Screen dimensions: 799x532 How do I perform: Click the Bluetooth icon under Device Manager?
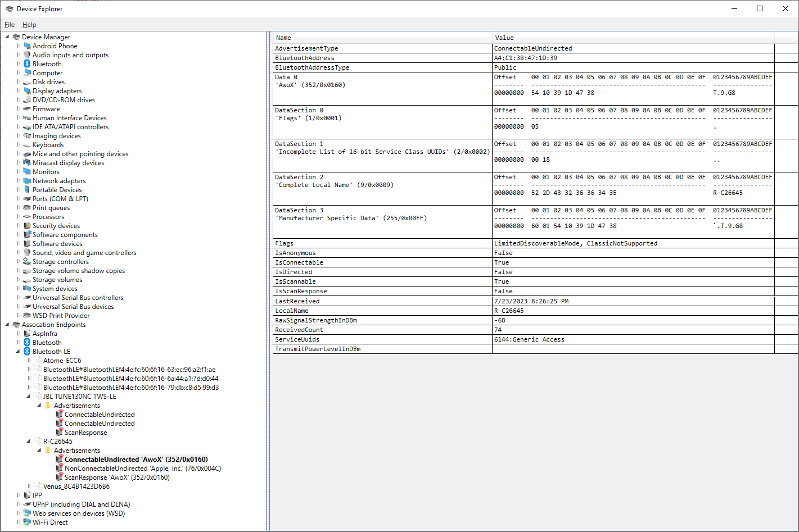tap(26, 64)
